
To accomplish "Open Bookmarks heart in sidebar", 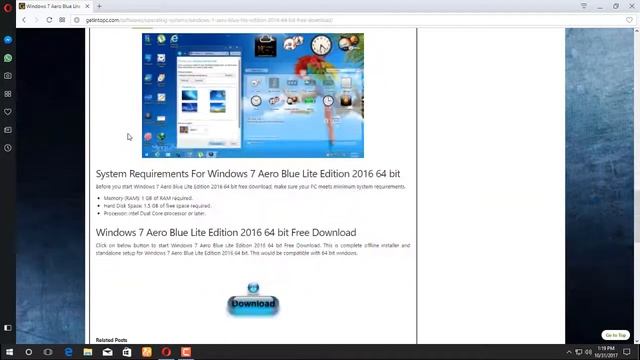I will click(x=8, y=112).
